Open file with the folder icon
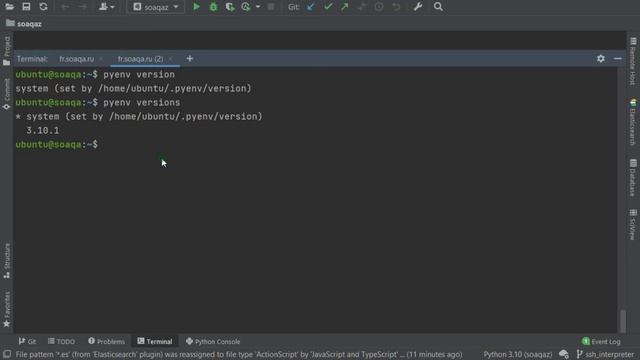Image resolution: width=640 pixels, height=360 pixels. click(x=9, y=7)
